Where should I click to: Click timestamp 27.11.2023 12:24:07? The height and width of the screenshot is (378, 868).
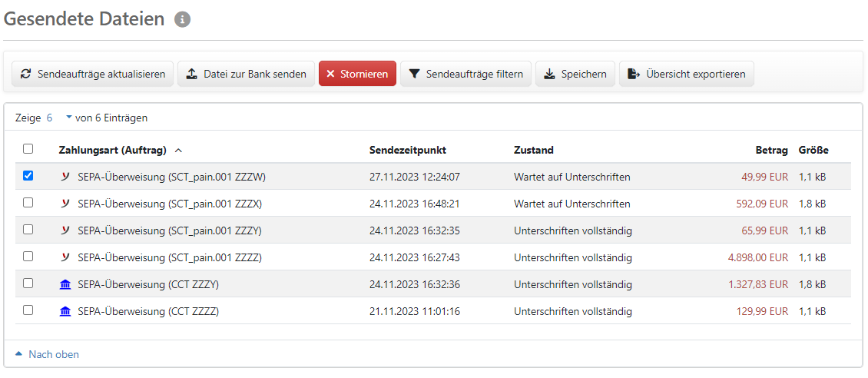point(415,177)
